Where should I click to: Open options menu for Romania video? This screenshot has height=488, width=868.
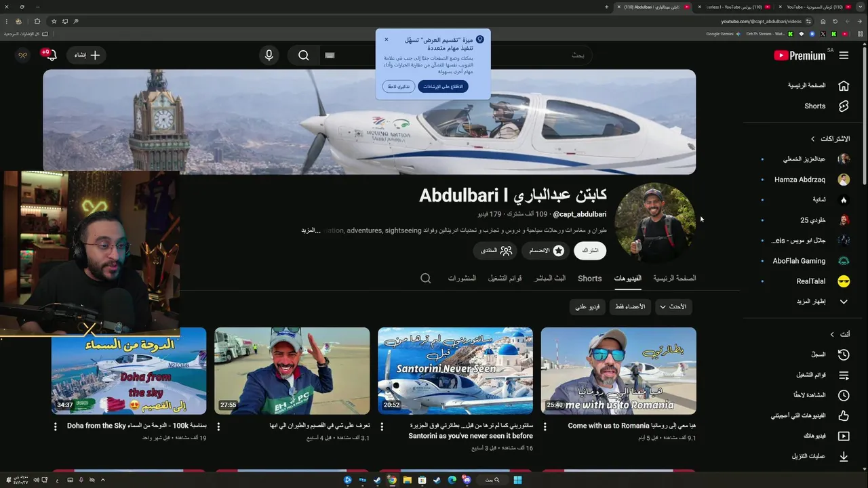[545, 427]
